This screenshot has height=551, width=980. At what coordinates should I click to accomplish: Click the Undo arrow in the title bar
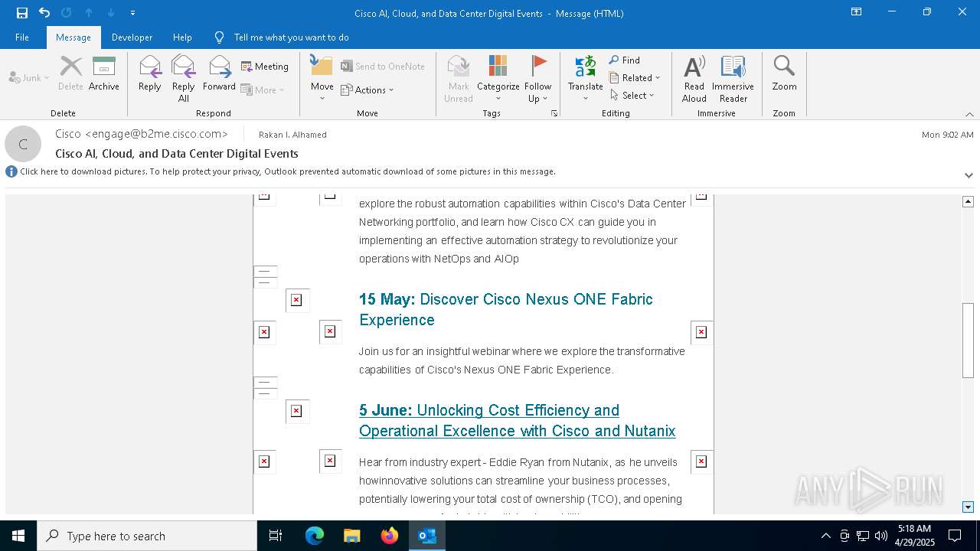[x=44, y=13]
